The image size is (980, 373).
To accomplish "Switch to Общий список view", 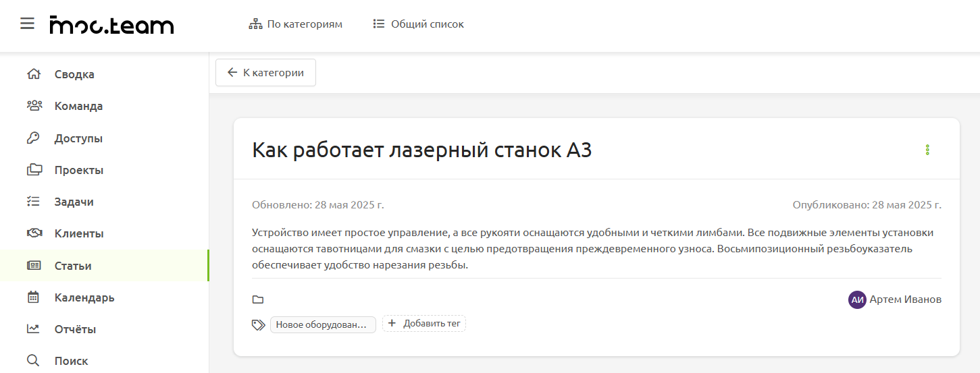I will (419, 24).
